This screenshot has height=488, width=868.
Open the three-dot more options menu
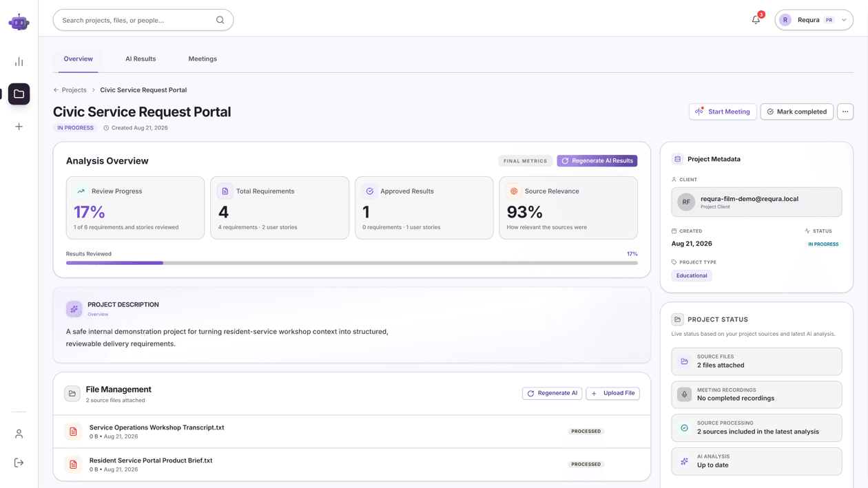click(x=845, y=112)
